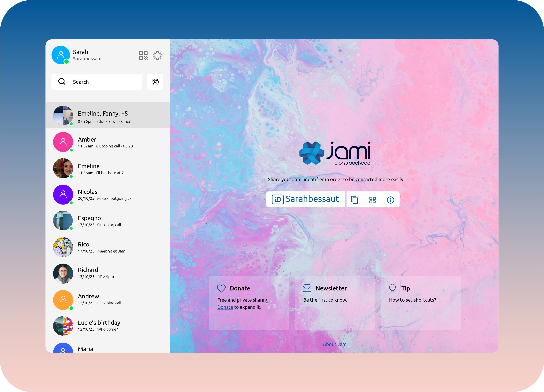Click the Donate heart icon
This screenshot has height=392, width=544.
pyautogui.click(x=221, y=288)
